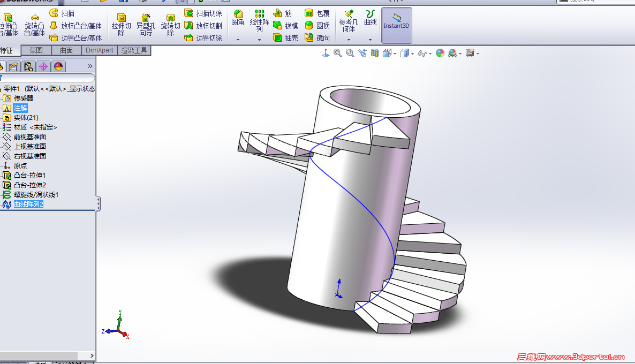The width and height of the screenshot is (635, 364).
Task: Start the 拉伸切除 extruded cut tool
Action: [x=121, y=25]
